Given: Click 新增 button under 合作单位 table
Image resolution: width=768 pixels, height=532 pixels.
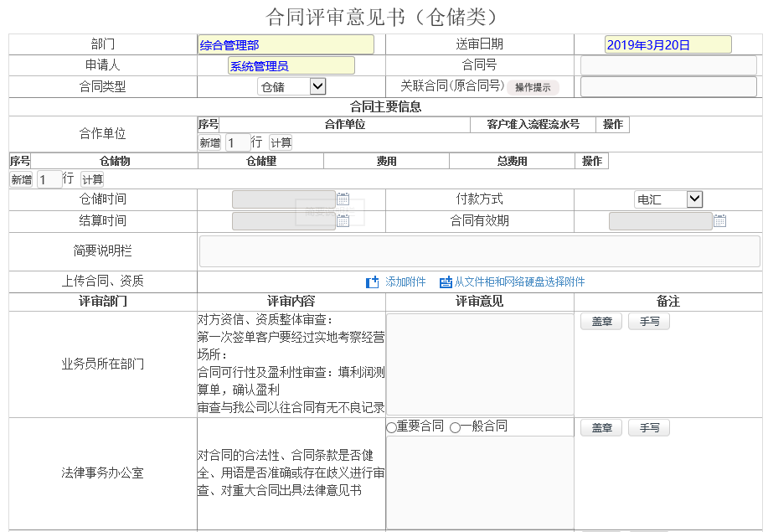Looking at the screenshot, I should point(209,143).
